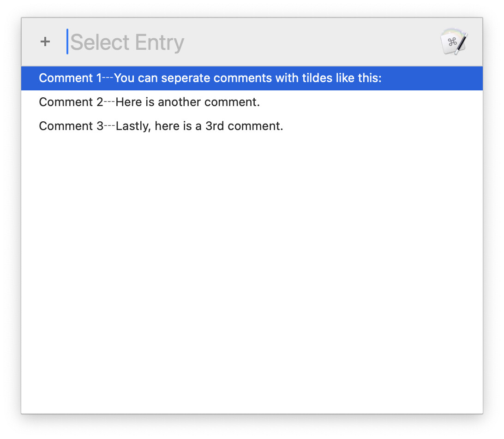
Task: Click the dashes separator in Comment 3 row
Action: click(109, 126)
